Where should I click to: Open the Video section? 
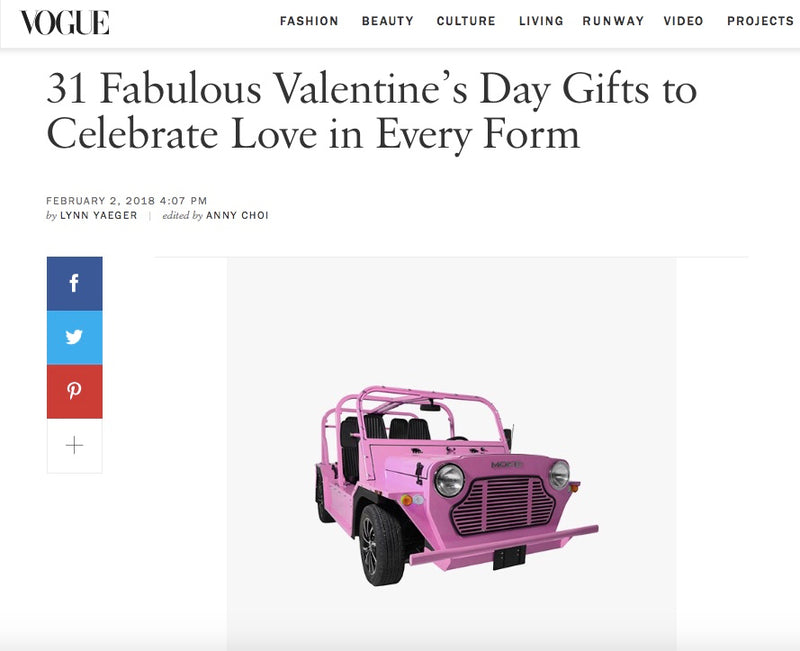[x=683, y=21]
